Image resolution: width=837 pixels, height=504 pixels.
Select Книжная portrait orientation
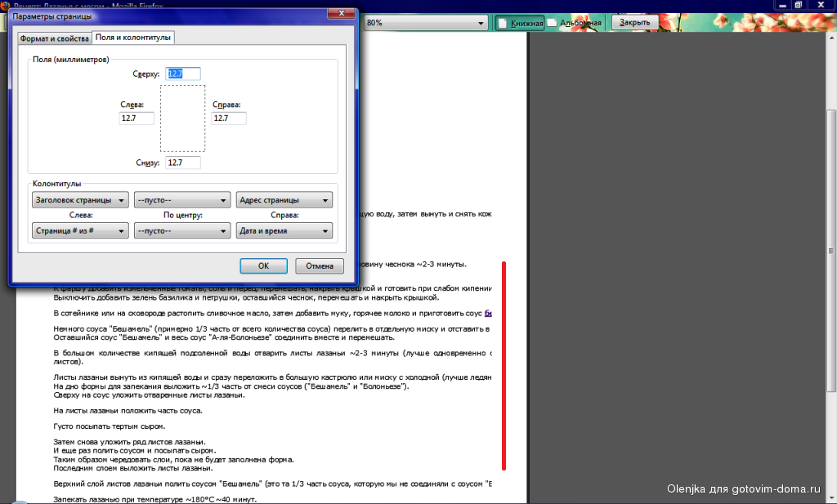[x=519, y=23]
